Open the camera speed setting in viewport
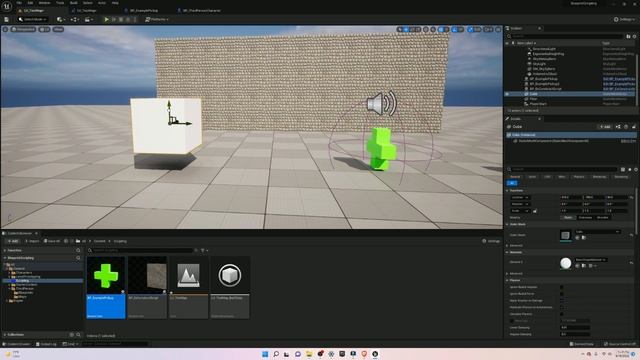 click(489, 29)
